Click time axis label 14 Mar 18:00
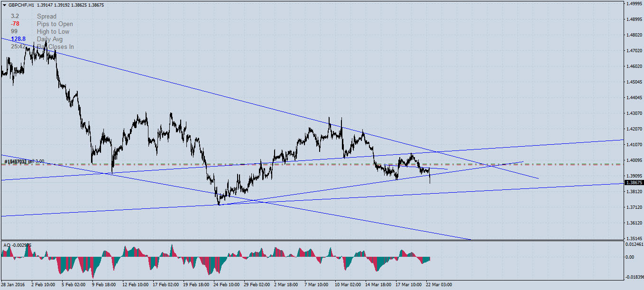The image size is (644, 290). (x=378, y=285)
